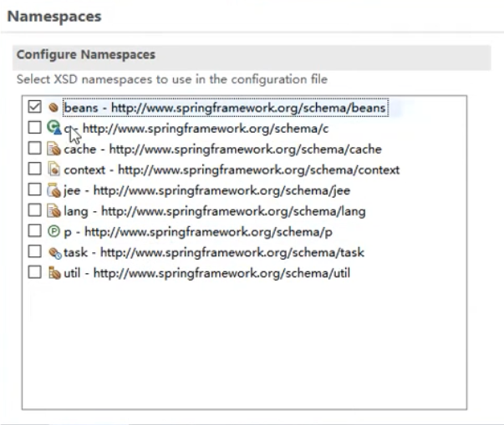Select the jee schema row text
Viewport: 504px width, 425px height.
[206, 190]
